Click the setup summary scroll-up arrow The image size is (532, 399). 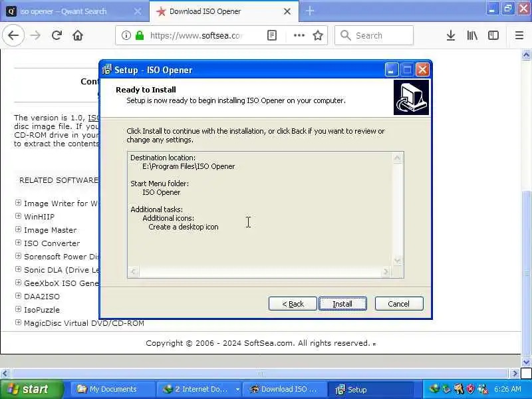pyautogui.click(x=397, y=158)
